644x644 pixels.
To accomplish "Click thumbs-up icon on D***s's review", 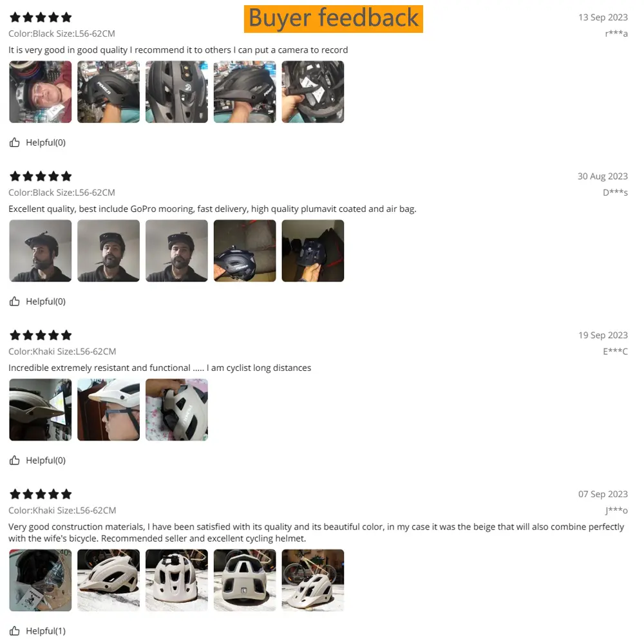I will tap(14, 301).
